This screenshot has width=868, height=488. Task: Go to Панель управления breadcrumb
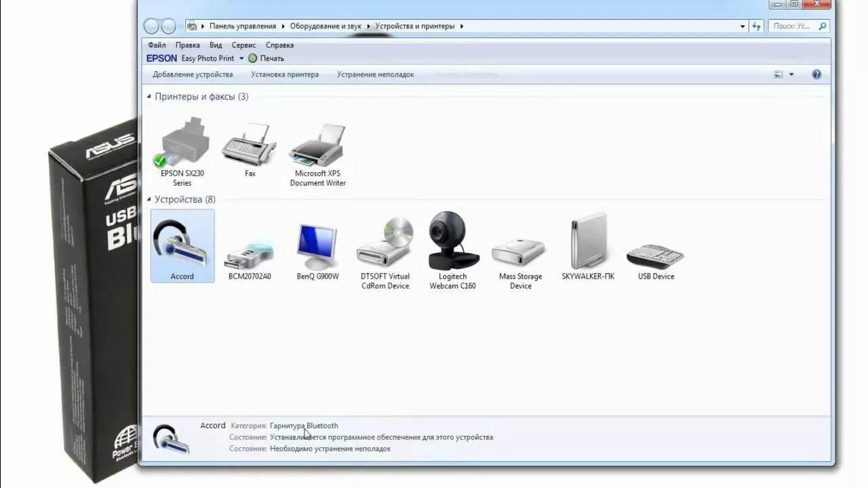point(243,26)
